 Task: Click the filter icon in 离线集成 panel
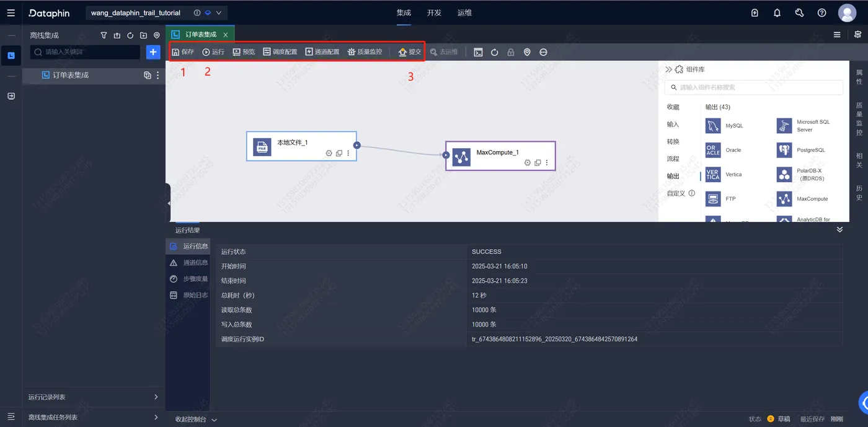104,35
